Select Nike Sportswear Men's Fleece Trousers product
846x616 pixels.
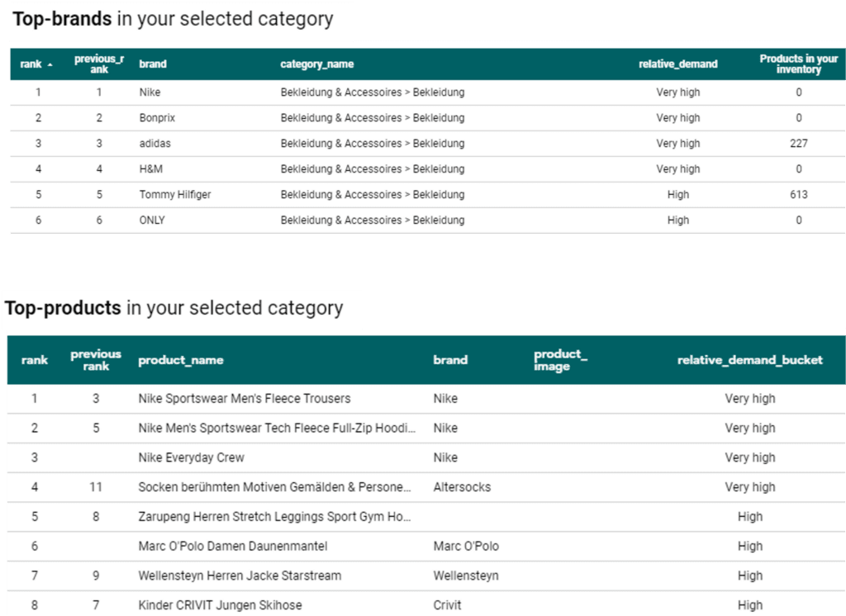click(244, 399)
